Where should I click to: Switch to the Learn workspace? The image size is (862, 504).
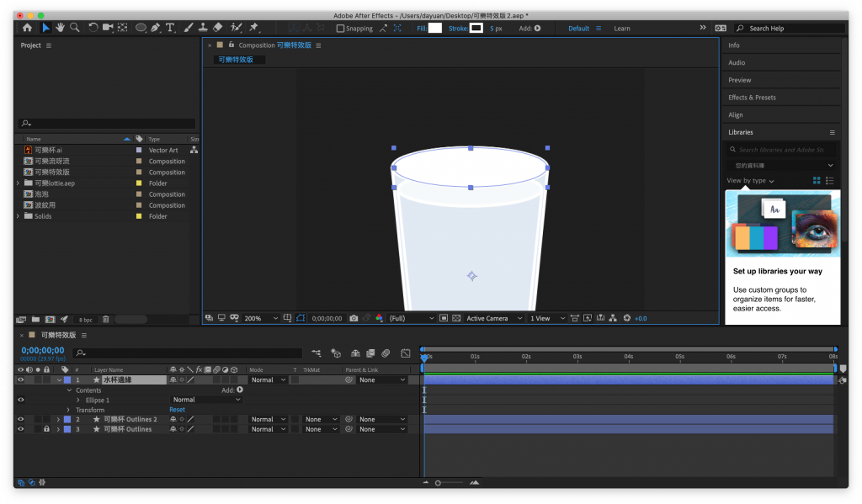(x=621, y=29)
